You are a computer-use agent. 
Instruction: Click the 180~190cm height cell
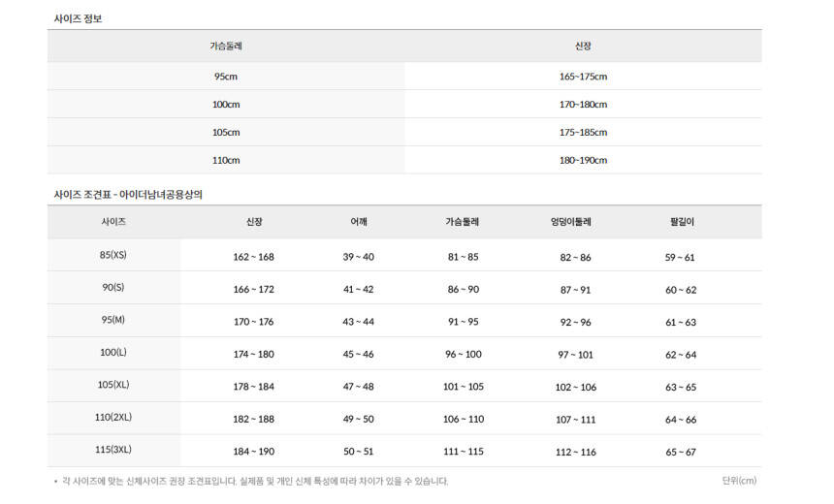point(583,161)
